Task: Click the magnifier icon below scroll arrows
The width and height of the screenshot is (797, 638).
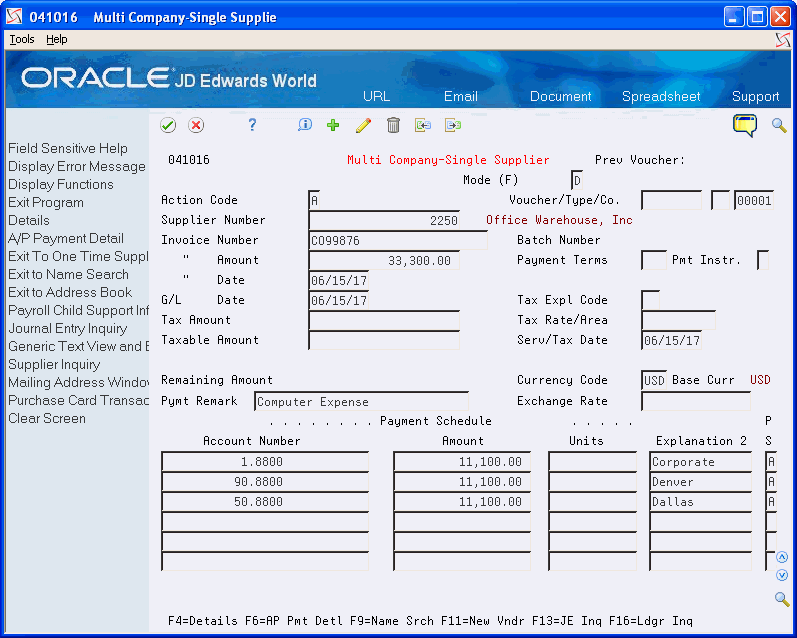Action: [x=782, y=599]
